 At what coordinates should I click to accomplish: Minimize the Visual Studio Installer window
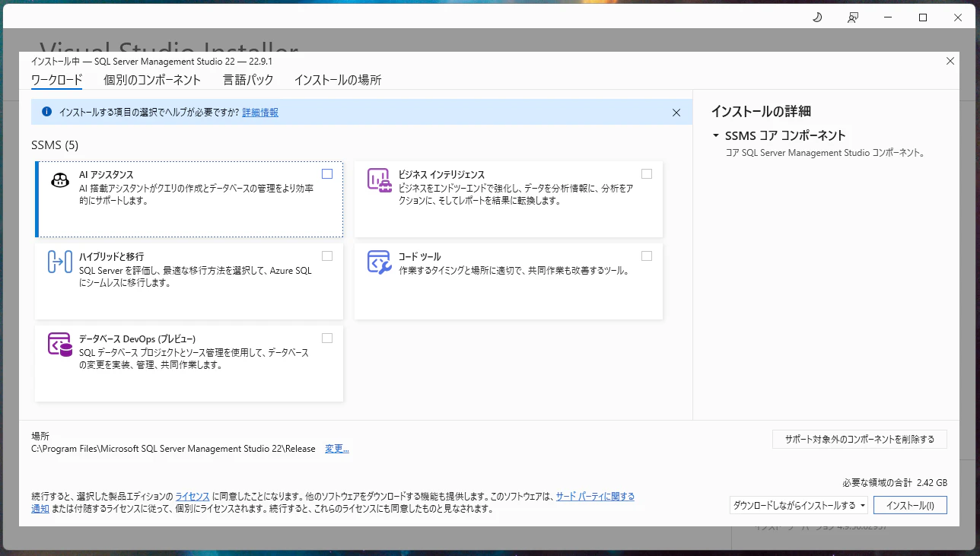coord(888,17)
